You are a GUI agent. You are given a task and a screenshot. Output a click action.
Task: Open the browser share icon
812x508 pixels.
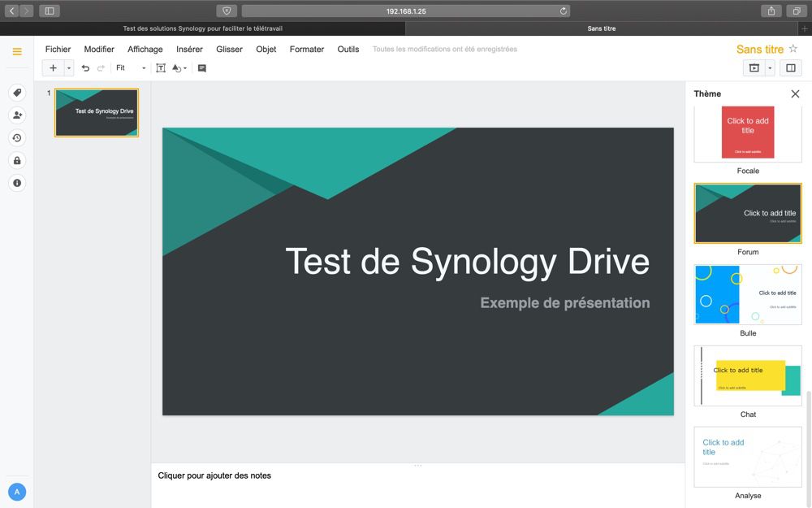point(771,11)
